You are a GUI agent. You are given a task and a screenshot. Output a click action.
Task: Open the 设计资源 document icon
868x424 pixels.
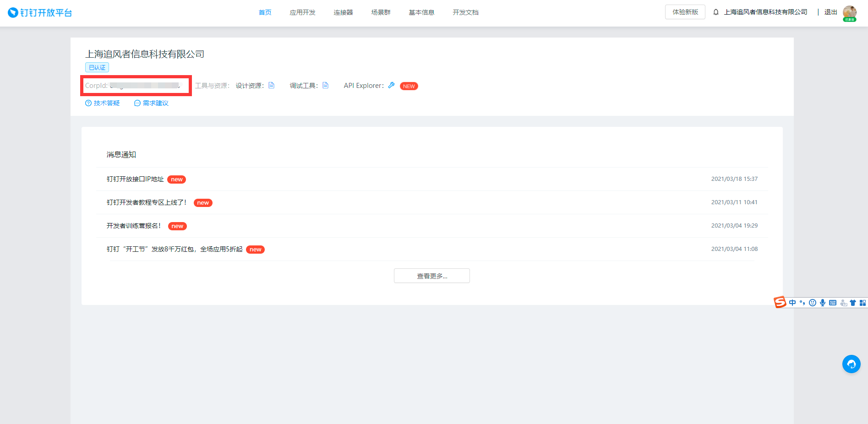point(272,85)
